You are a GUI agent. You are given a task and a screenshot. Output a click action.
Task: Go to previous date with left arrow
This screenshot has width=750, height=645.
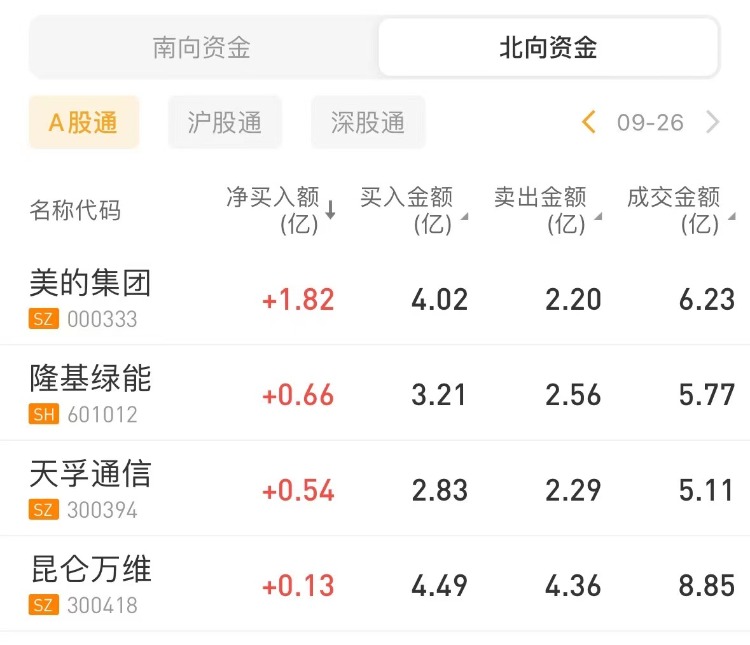coord(589,123)
